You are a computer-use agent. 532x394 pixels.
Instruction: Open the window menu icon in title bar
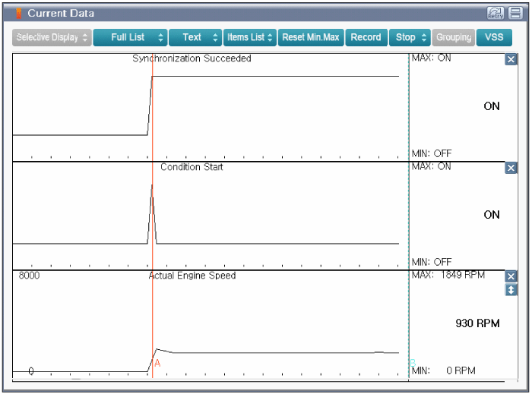515,13
